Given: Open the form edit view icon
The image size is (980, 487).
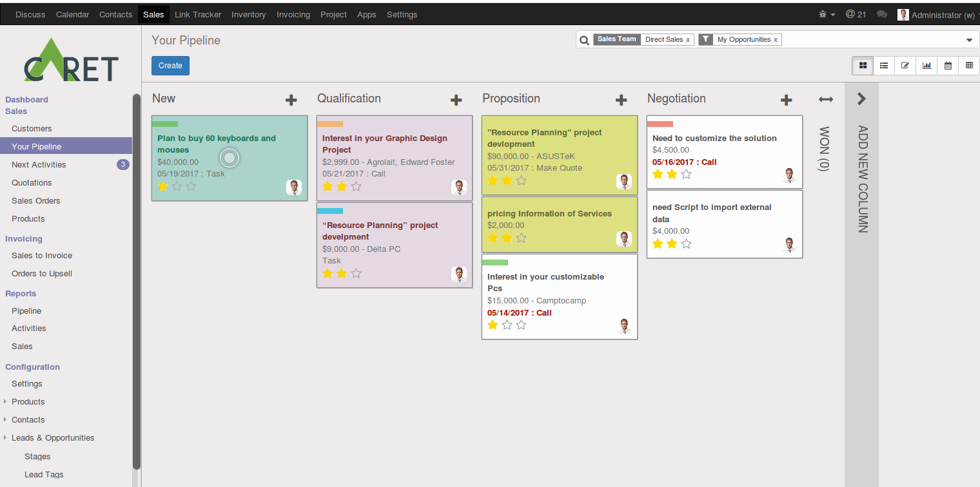Looking at the screenshot, I should coord(905,65).
